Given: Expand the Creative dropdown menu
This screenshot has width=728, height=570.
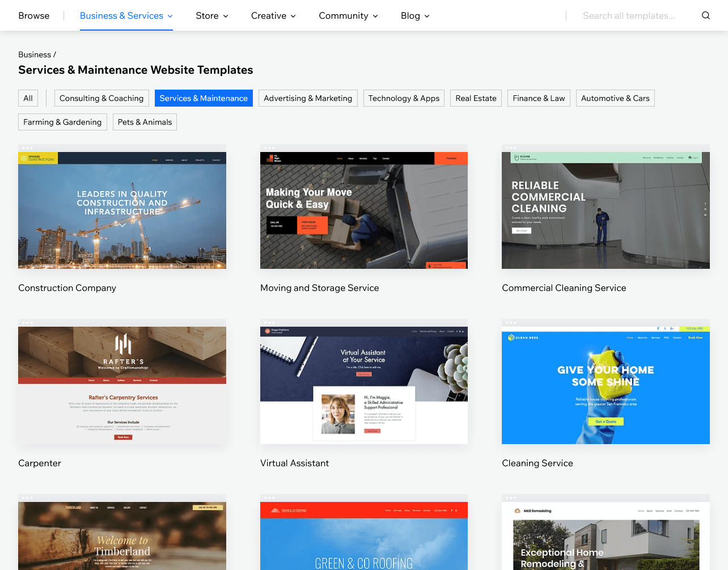Looking at the screenshot, I should tap(273, 16).
